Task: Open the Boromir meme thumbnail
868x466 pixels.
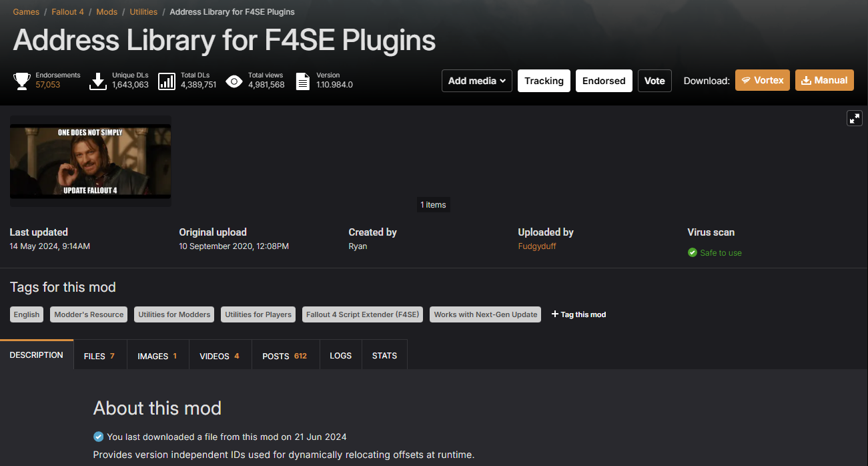Action: point(90,161)
